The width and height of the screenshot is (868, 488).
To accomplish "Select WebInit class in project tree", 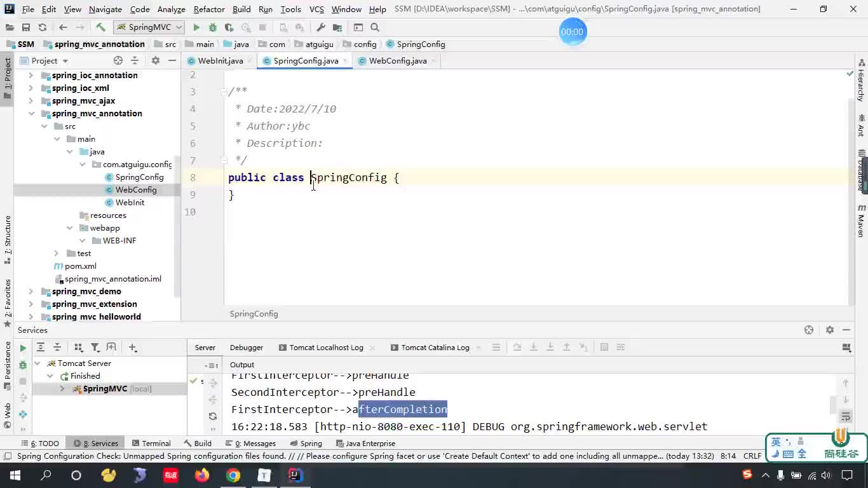I will [x=130, y=202].
